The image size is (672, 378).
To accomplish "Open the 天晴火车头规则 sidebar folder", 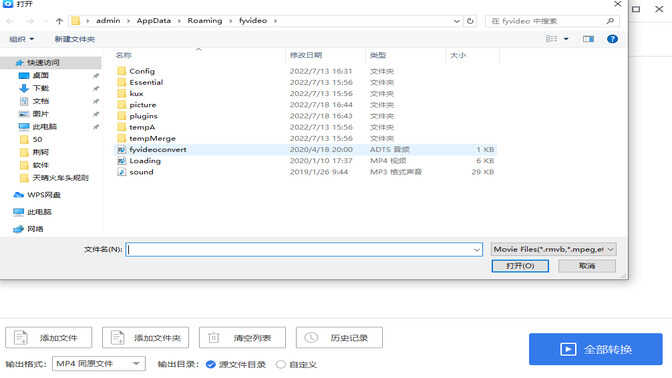I will click(60, 178).
